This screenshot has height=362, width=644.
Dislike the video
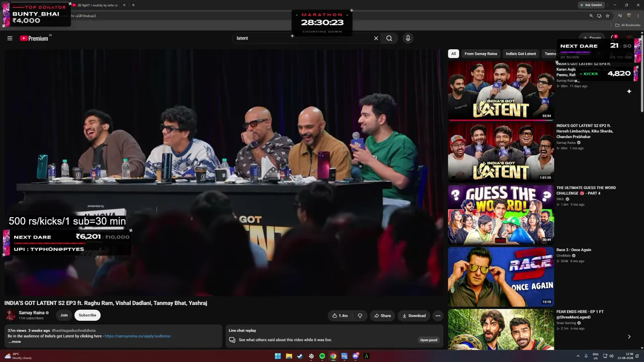click(360, 316)
